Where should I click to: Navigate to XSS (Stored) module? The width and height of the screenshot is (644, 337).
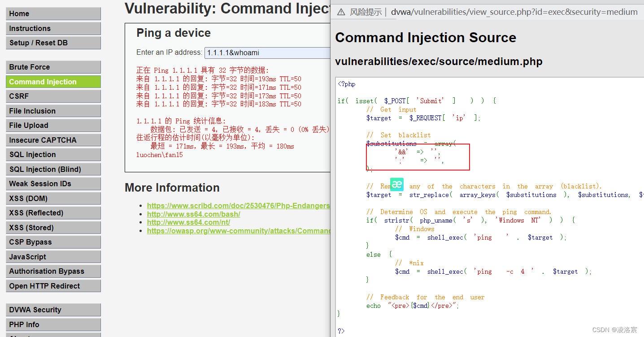(x=53, y=228)
